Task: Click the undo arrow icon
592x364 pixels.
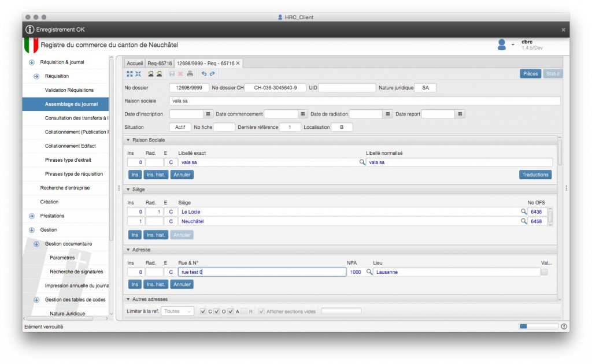Action: coord(204,74)
